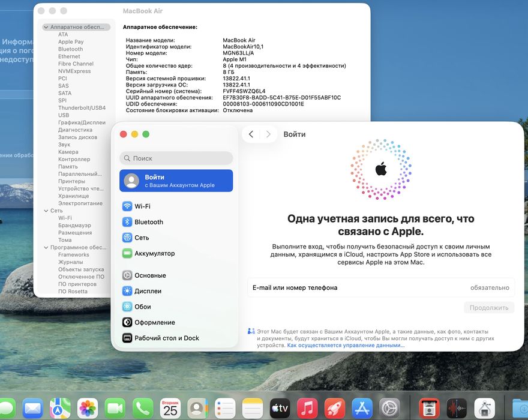Select Графика/Дисплеи in System Information

(x=82, y=122)
